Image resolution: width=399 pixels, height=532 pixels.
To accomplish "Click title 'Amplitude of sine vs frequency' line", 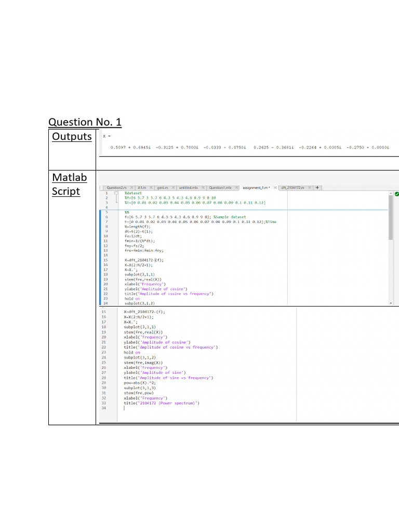I will tap(169, 378).
